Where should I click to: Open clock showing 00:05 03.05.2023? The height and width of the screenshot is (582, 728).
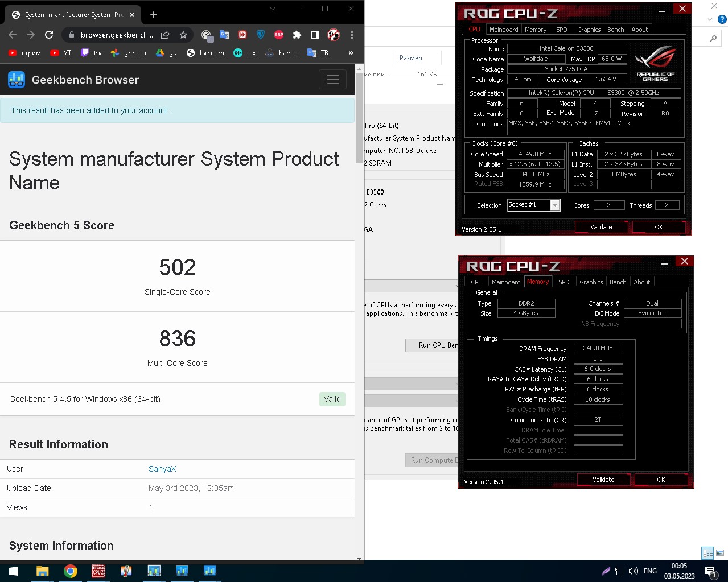coord(679,571)
